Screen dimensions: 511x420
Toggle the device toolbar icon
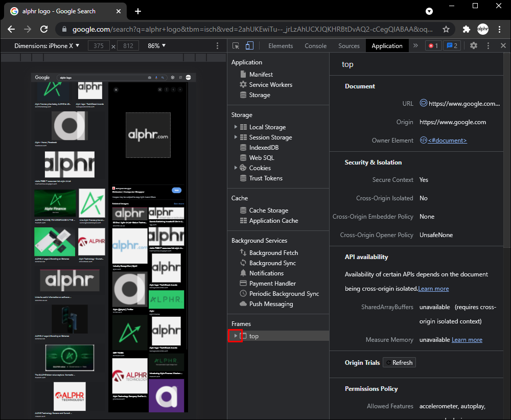[249, 45]
